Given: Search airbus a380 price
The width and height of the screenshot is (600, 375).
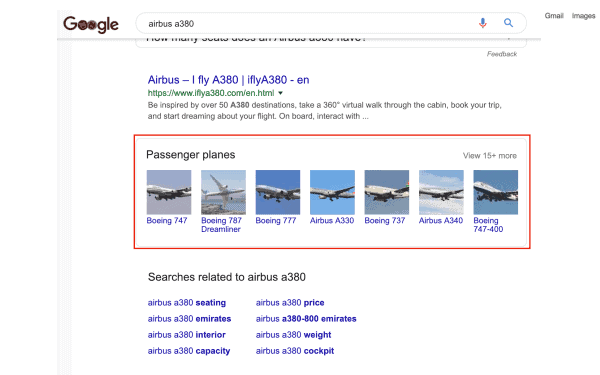Looking at the screenshot, I should tap(290, 303).
